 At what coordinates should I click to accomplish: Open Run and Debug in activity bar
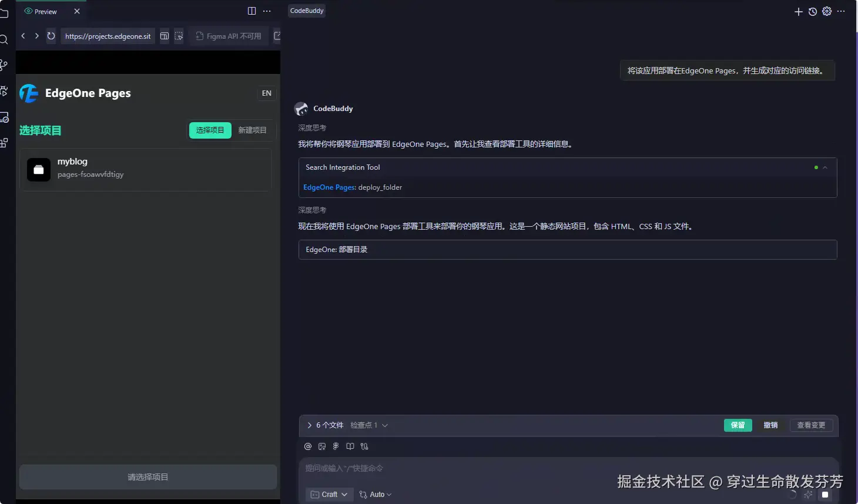(x=4, y=91)
